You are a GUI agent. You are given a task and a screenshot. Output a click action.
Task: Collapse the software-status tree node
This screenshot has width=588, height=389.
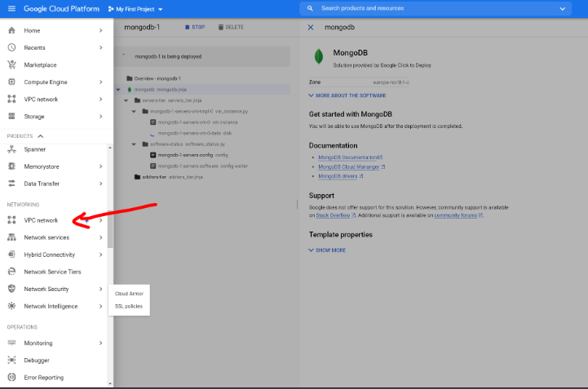click(x=134, y=144)
